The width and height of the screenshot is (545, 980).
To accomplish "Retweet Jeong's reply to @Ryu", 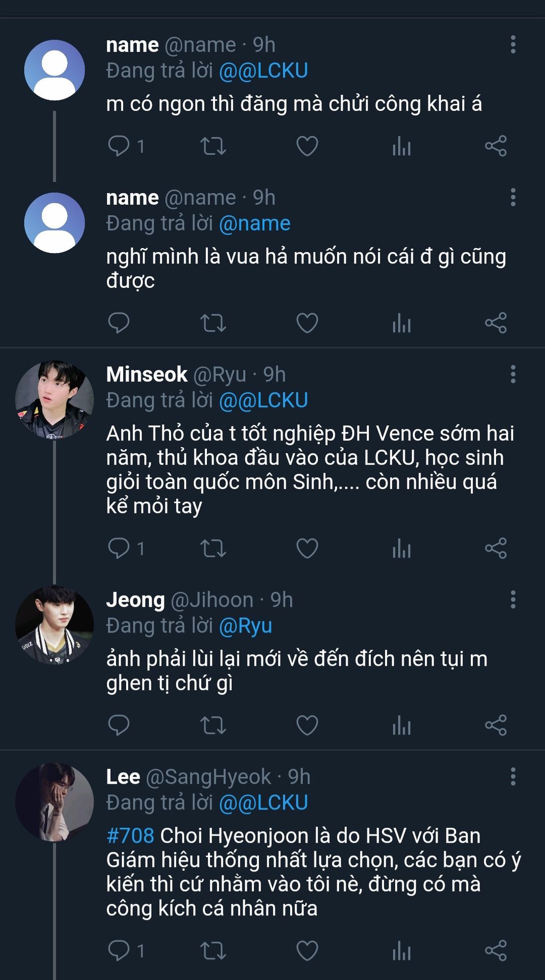I will tap(212, 725).
